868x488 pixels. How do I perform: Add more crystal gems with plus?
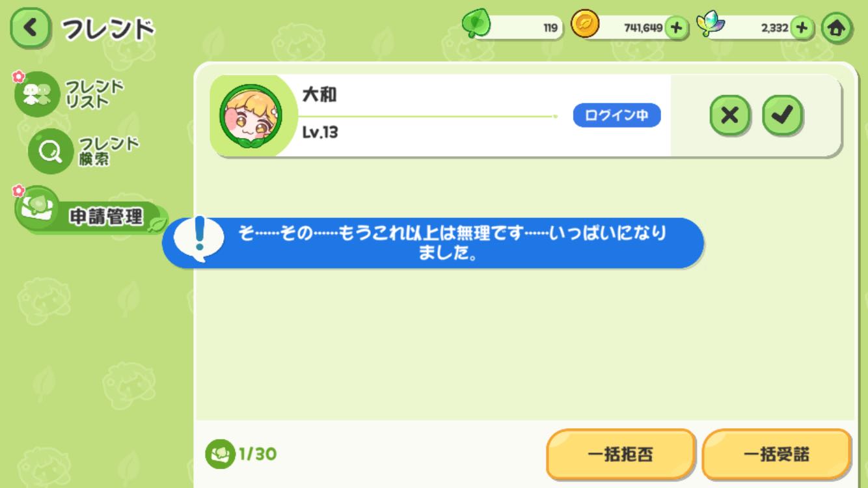point(802,27)
